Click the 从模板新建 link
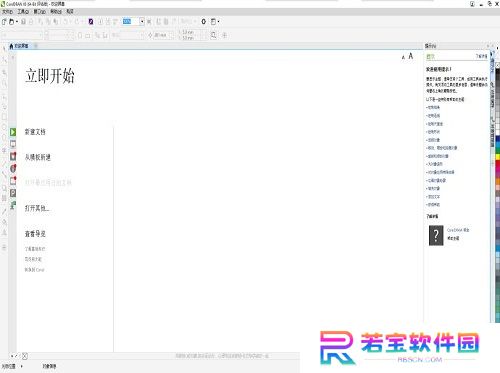The width and height of the screenshot is (500, 373). pyautogui.click(x=38, y=157)
